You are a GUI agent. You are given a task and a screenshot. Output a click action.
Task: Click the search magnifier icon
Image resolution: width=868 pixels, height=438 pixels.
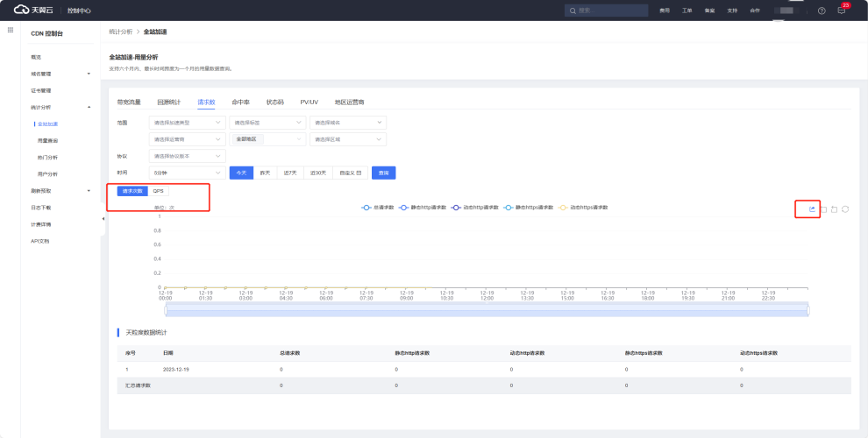(x=573, y=11)
